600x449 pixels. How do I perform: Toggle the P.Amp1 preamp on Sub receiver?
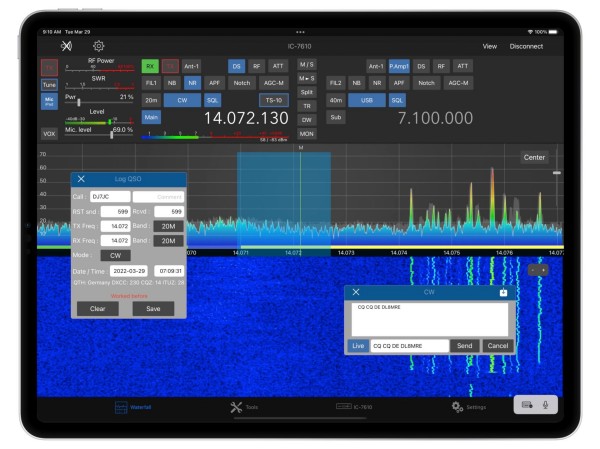click(399, 66)
